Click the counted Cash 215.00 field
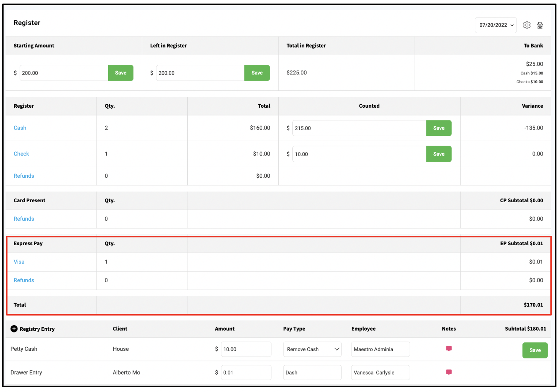This screenshot has height=392, width=559. coord(359,128)
